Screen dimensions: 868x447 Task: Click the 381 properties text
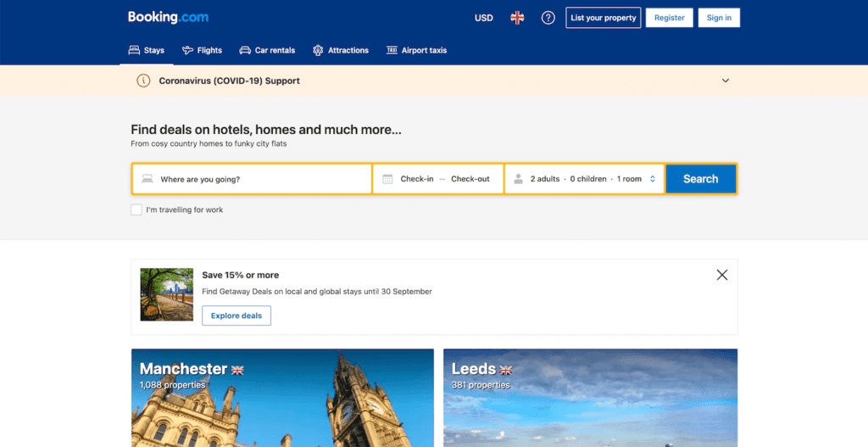pos(481,385)
